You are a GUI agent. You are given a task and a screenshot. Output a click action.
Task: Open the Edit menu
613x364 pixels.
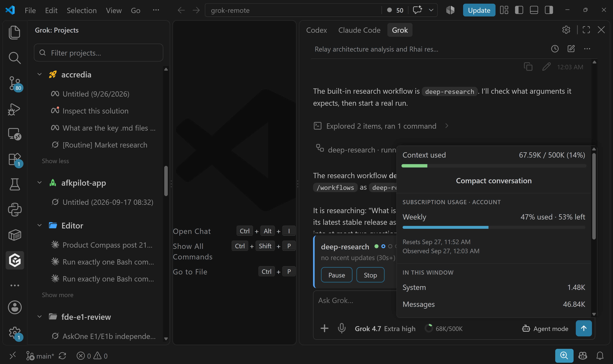point(51,10)
